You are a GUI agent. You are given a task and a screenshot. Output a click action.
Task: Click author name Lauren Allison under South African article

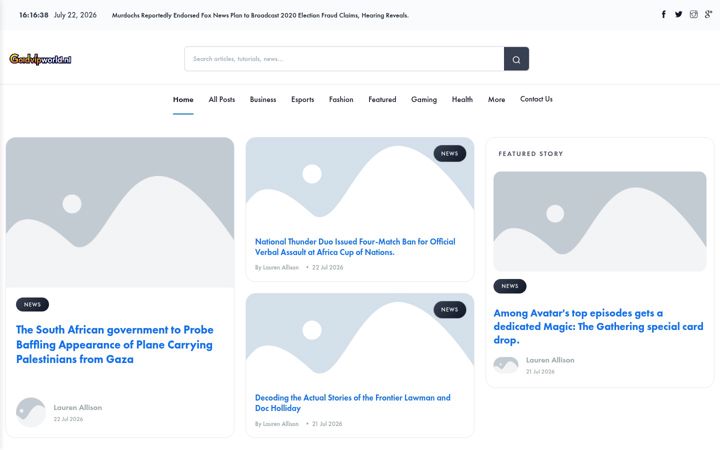point(78,407)
